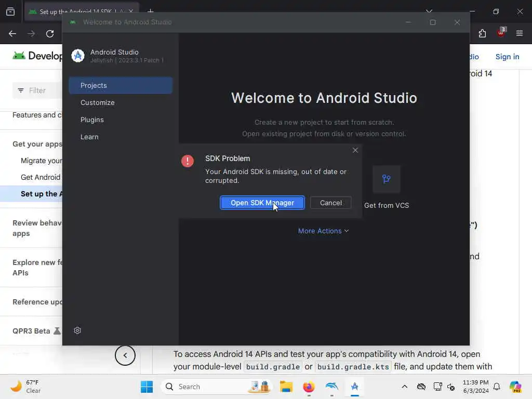Open the Windows Start menu
The image size is (532, 399).
pyautogui.click(x=147, y=387)
